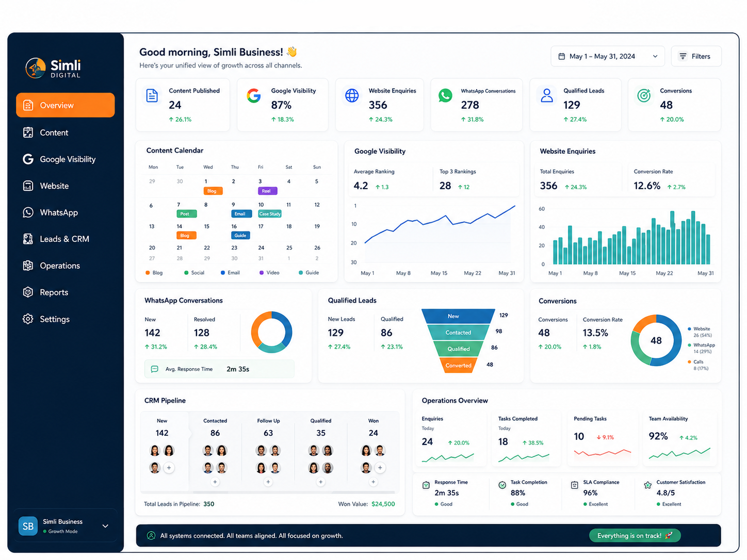Click the Calls 8 (17%) legend entry
Image resolution: width=747 pixels, height=560 pixels.
click(698, 365)
